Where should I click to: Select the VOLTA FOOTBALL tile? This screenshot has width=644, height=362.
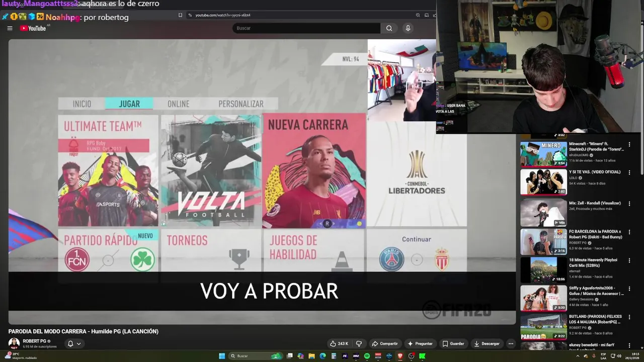click(211, 171)
